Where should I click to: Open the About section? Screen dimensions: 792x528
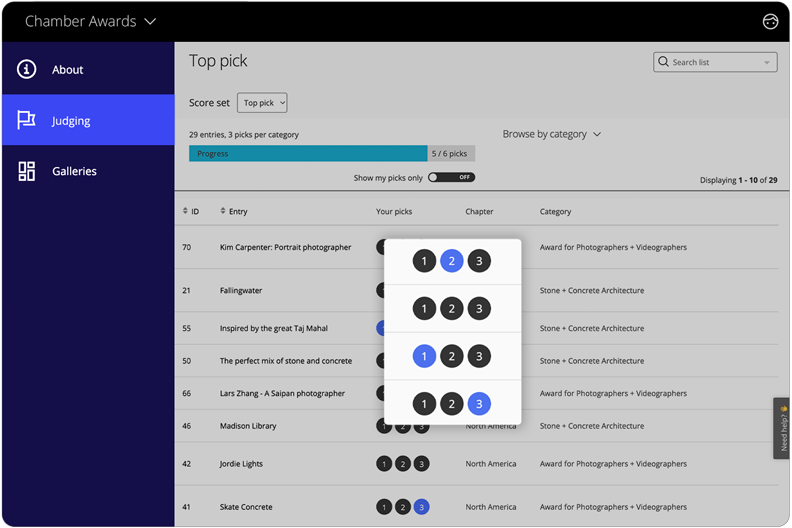(x=88, y=69)
